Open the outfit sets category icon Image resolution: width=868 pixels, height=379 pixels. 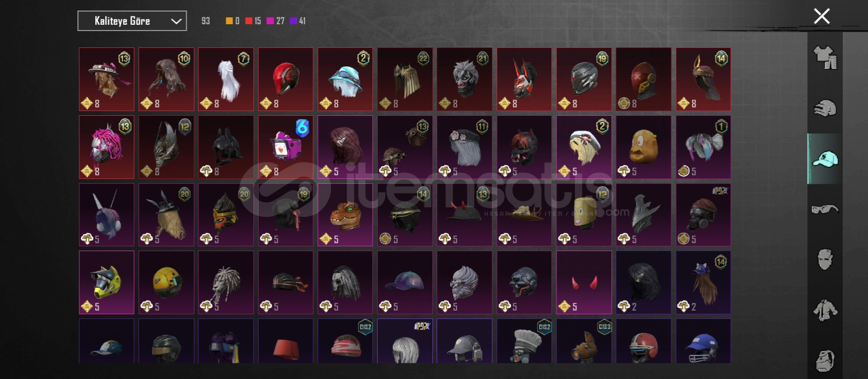(x=825, y=57)
